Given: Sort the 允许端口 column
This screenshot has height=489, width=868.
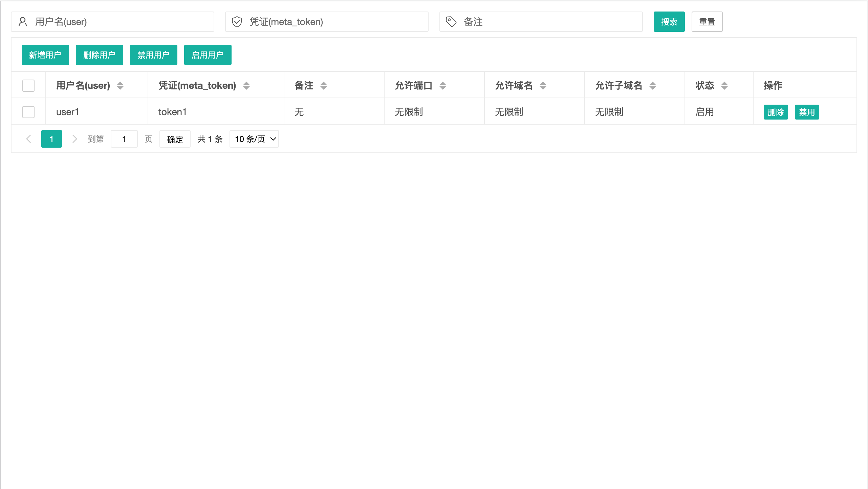Looking at the screenshot, I should [x=442, y=86].
